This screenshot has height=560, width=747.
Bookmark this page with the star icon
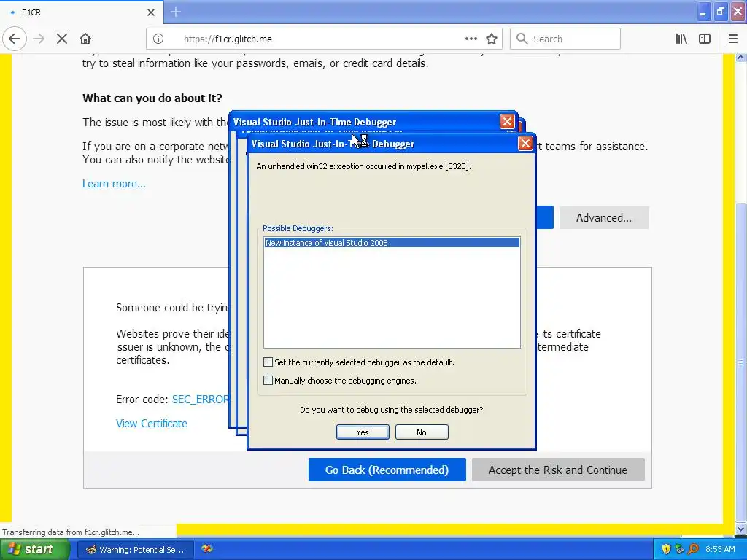click(x=492, y=39)
